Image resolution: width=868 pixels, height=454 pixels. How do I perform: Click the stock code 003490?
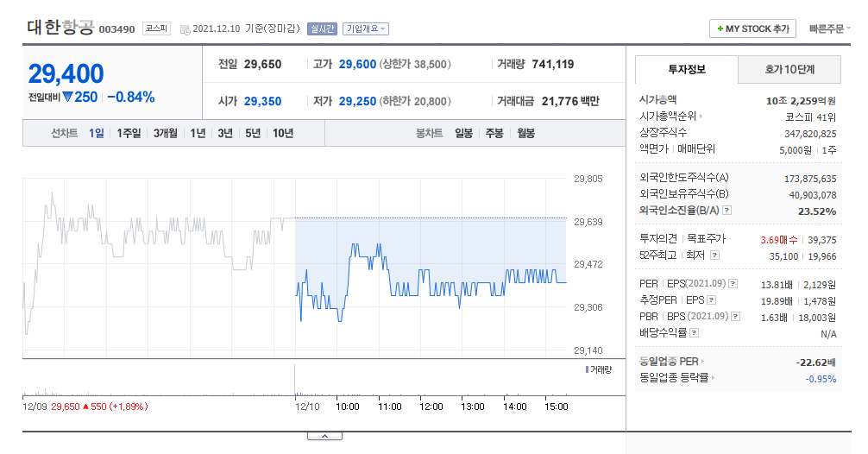[x=116, y=29]
